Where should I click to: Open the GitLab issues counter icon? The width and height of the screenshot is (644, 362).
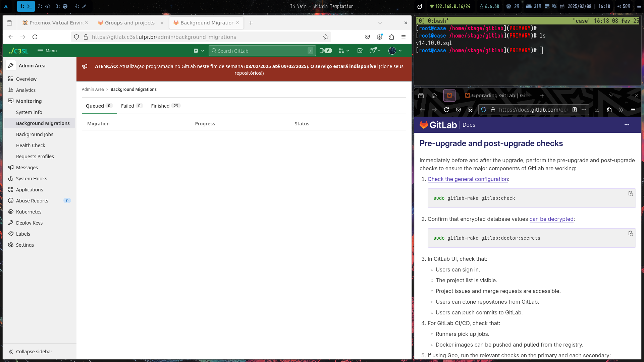[325, 51]
